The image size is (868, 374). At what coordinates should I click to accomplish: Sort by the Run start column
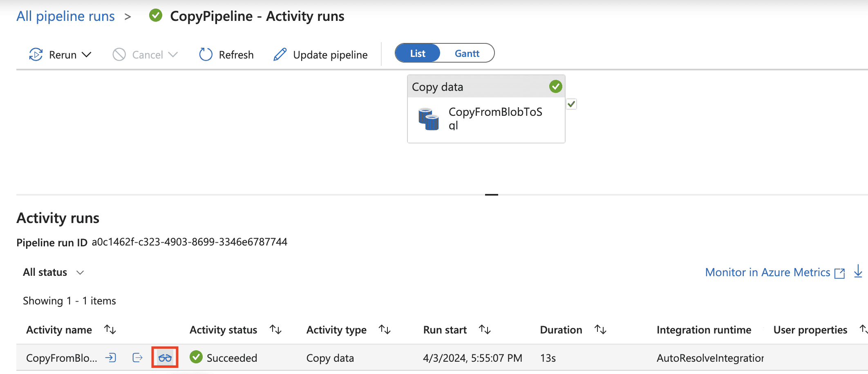tap(485, 329)
